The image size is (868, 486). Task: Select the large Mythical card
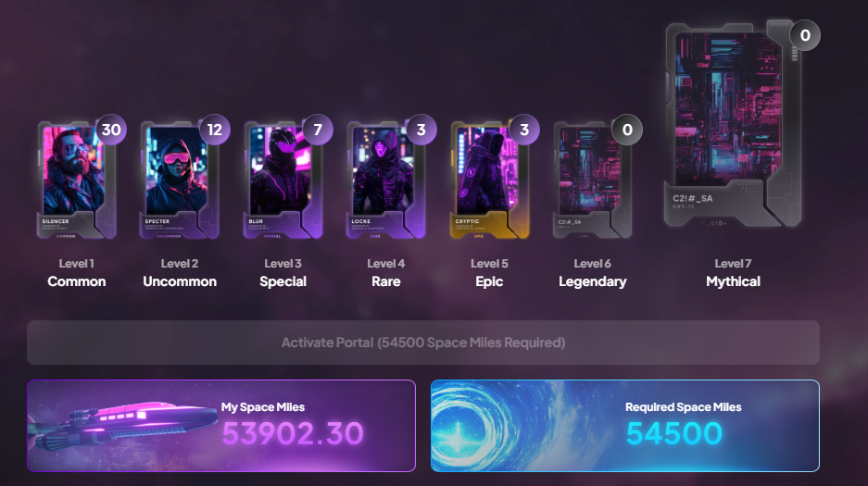[x=733, y=124]
